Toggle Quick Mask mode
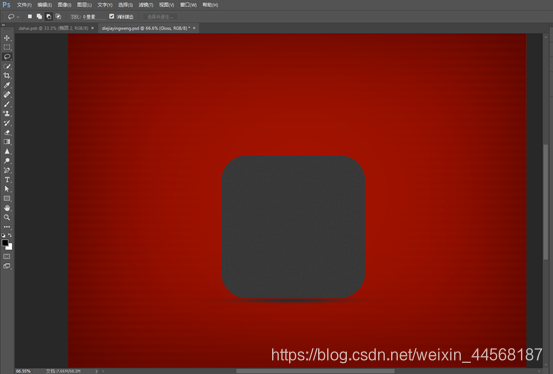The height and width of the screenshot is (374, 553). 7,257
